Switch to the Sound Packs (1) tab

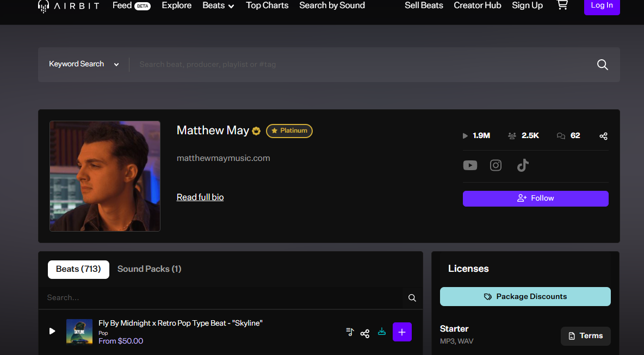150,269
